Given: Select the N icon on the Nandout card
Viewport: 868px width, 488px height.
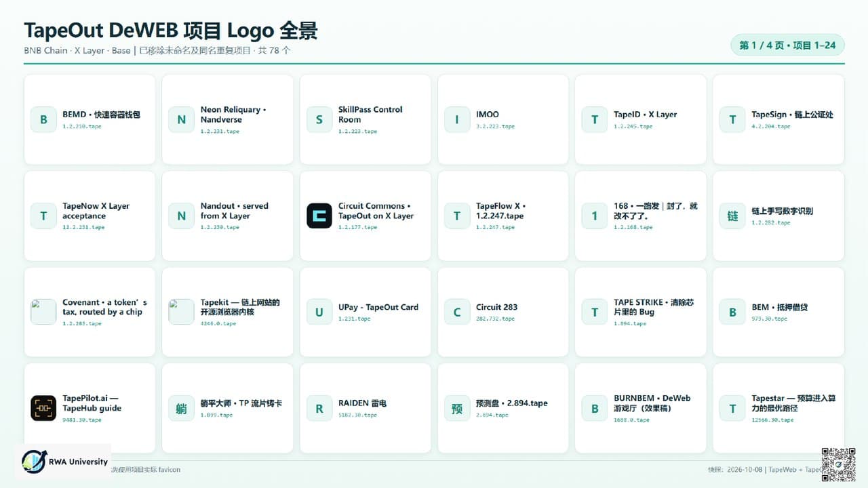Looking at the screenshot, I should tap(181, 216).
